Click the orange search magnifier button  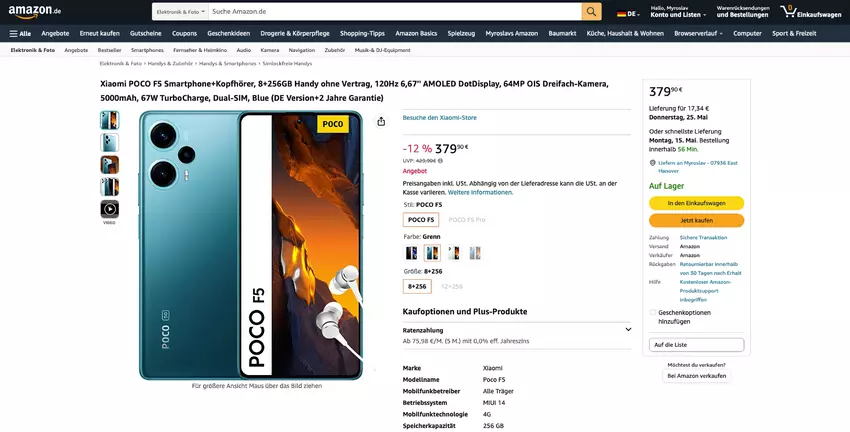[x=592, y=12]
